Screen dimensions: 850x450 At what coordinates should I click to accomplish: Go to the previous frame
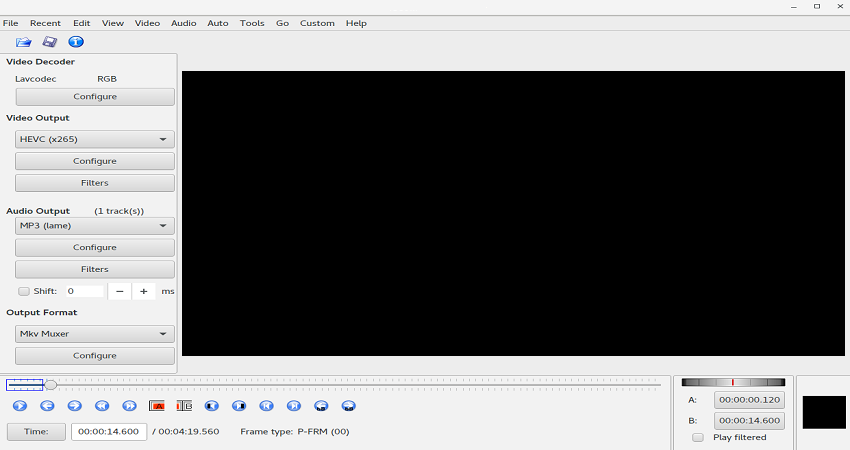[x=47, y=406]
